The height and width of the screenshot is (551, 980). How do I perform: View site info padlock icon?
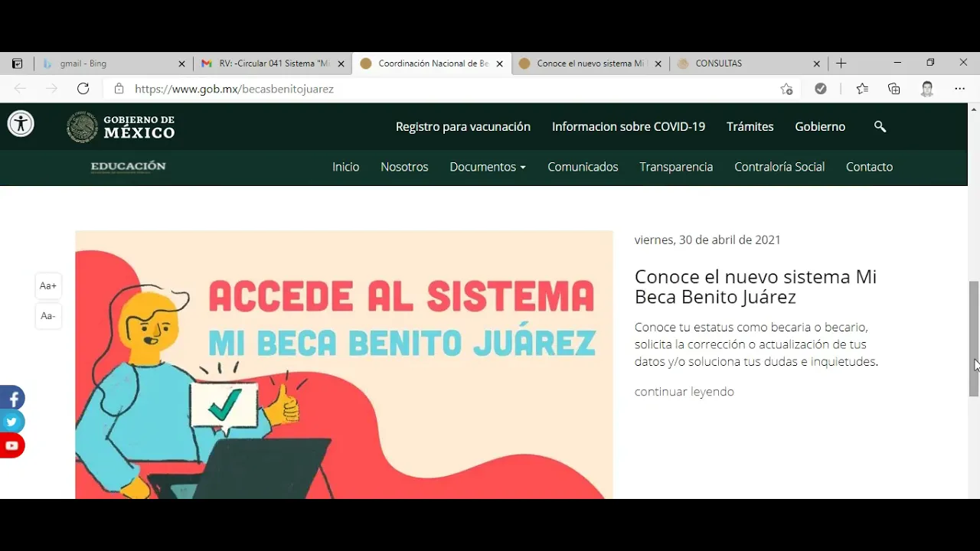119,89
